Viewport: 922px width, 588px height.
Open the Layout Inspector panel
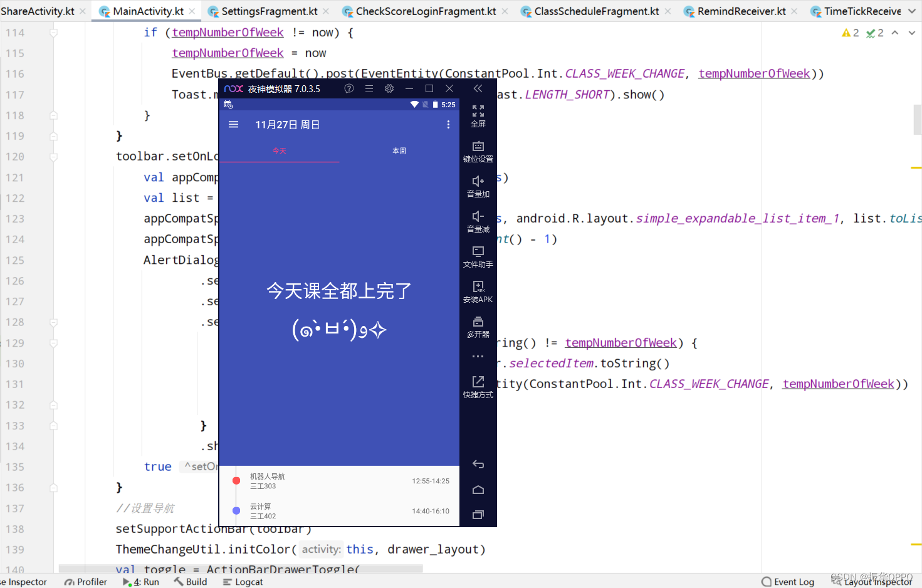coord(872,582)
